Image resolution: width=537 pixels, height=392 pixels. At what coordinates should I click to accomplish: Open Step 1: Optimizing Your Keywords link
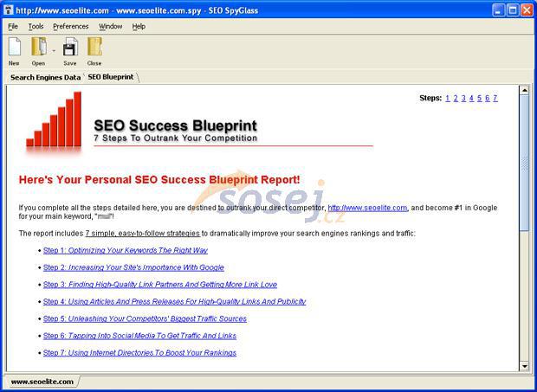[x=126, y=250]
